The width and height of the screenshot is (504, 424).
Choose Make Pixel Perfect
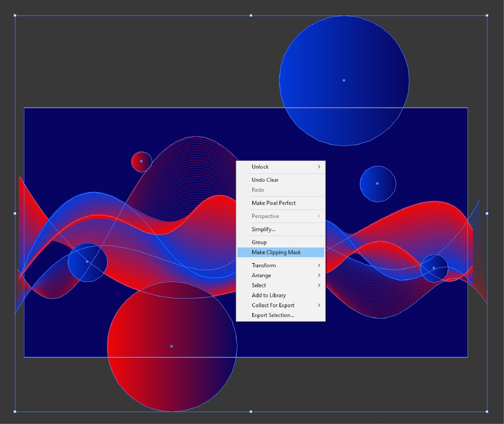273,203
